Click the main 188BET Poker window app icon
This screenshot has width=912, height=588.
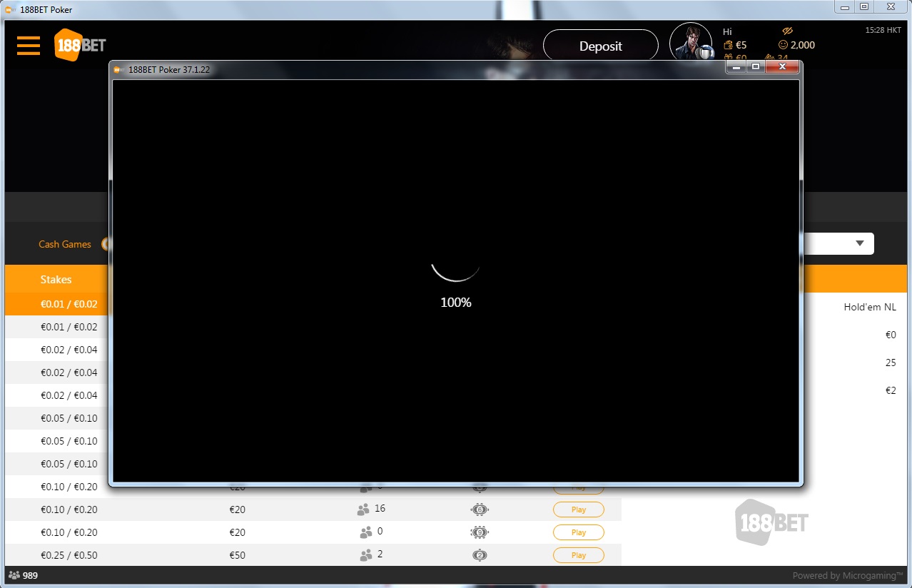[x=10, y=10]
